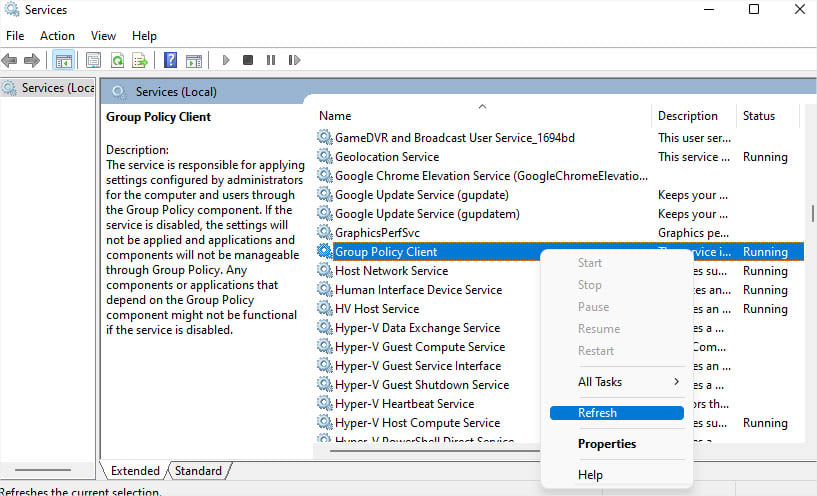
Task: Switch to the Extended tab
Action: coord(135,470)
